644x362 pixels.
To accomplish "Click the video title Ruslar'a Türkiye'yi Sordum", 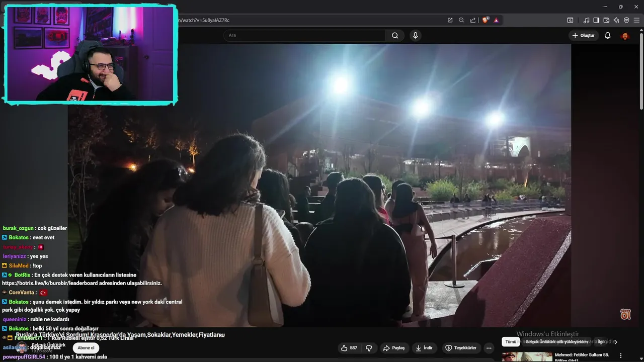I will [120, 335].
